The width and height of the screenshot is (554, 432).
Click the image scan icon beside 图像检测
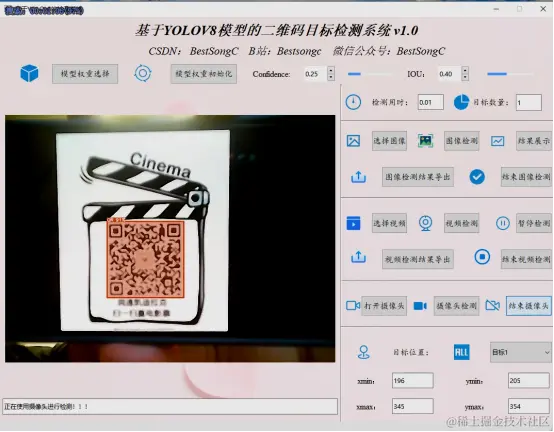425,141
